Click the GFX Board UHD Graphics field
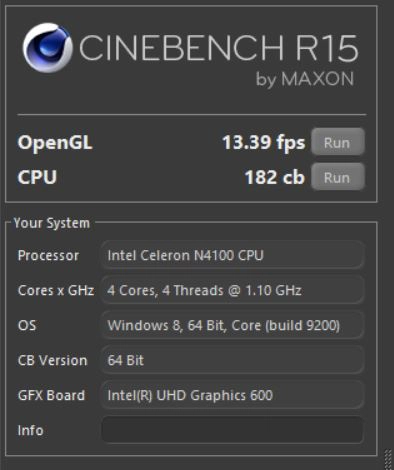The image size is (394, 470). point(232,395)
